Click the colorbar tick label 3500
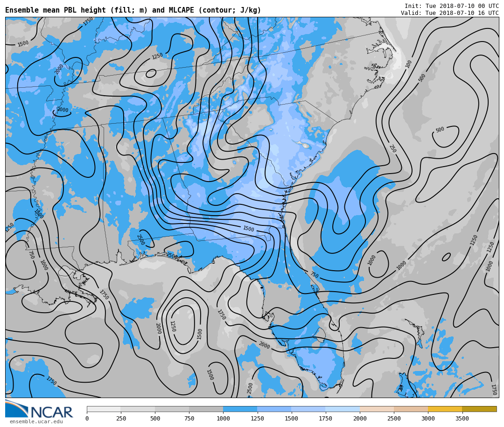The image size is (504, 427). coord(462,418)
